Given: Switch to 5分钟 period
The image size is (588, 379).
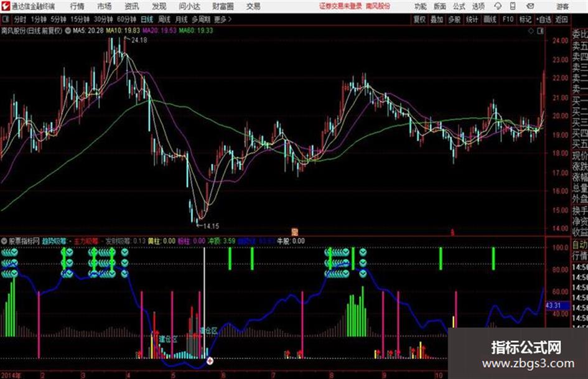Looking at the screenshot, I should (x=58, y=19).
